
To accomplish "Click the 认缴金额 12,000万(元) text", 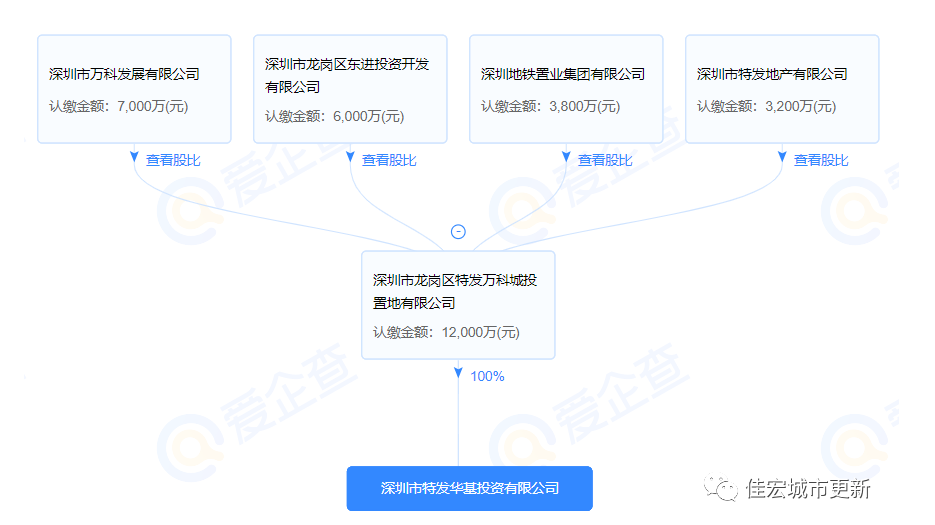I will [x=446, y=333].
